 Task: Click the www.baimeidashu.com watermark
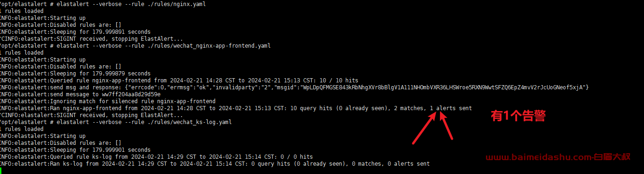pyautogui.click(x=558, y=157)
